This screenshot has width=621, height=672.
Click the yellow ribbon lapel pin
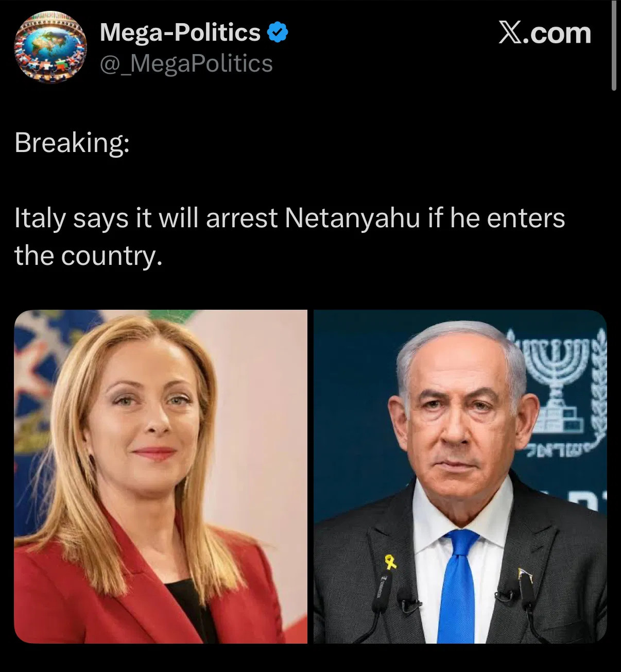[391, 561]
